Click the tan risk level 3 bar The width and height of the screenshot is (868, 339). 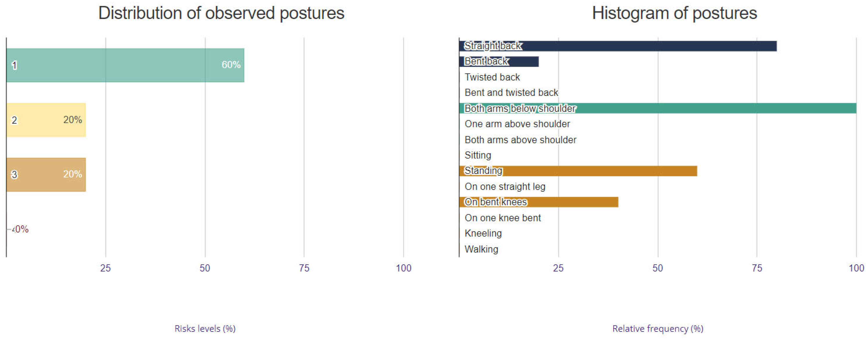point(46,174)
